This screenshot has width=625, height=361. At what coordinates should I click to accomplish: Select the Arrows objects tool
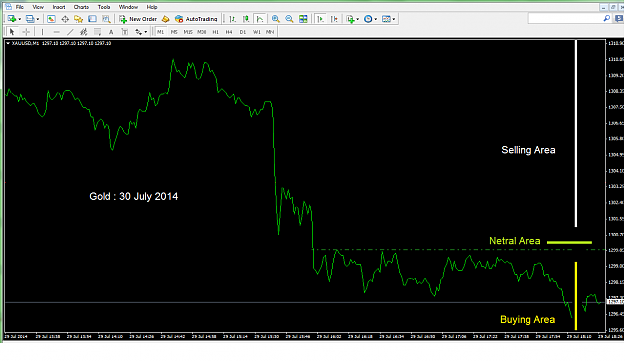(x=138, y=32)
